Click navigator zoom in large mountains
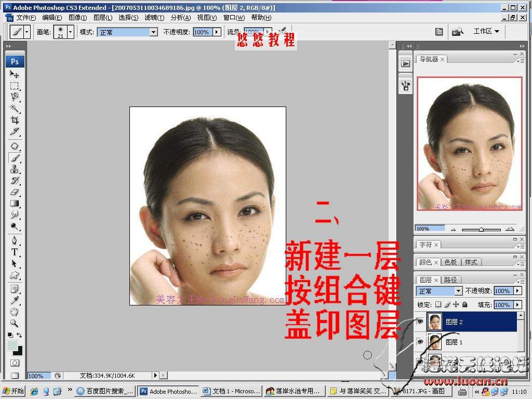The height and width of the screenshot is (399, 532). pos(510,229)
